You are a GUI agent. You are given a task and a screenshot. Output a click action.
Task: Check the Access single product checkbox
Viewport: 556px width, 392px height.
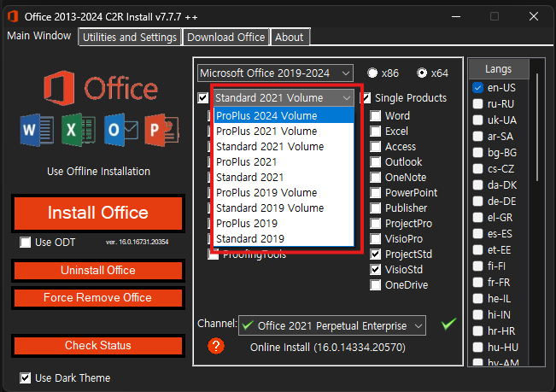(375, 147)
